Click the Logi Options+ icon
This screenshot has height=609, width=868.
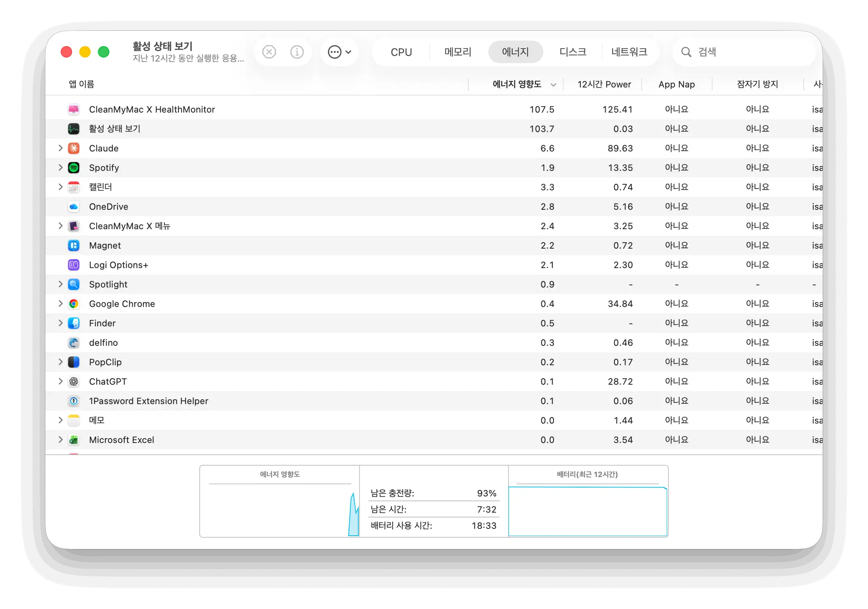[74, 265]
